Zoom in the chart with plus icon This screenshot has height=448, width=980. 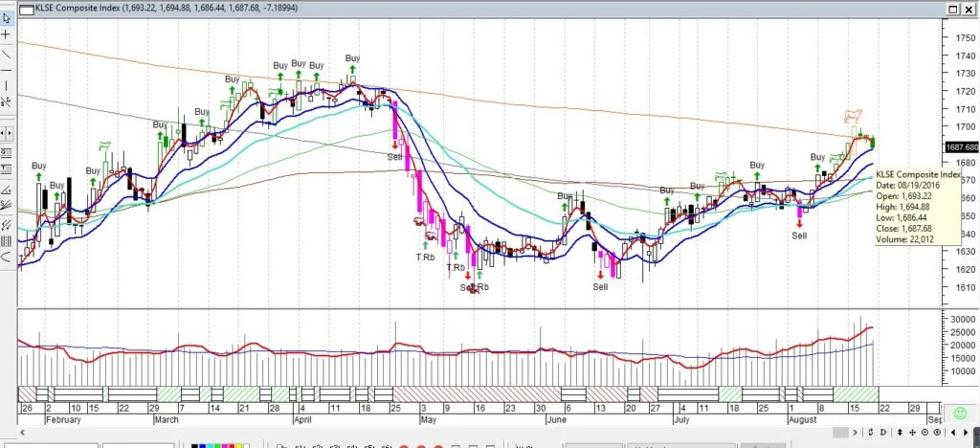pos(937,433)
